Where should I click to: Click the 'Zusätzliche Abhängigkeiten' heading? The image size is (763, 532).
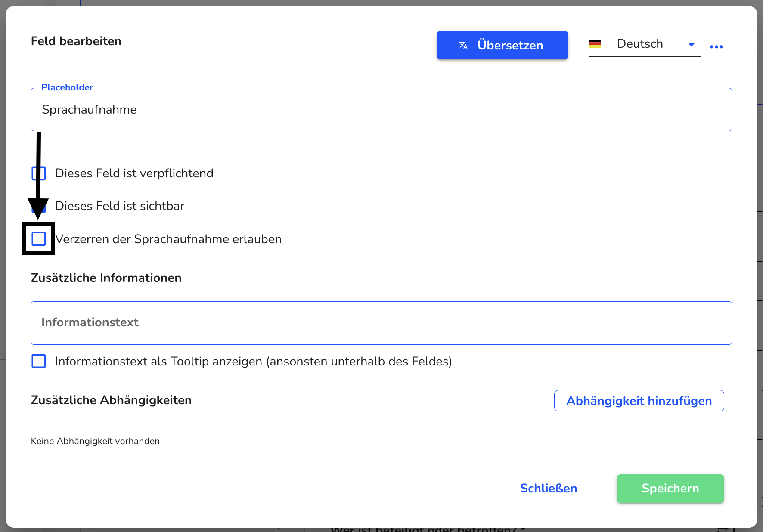click(x=111, y=400)
